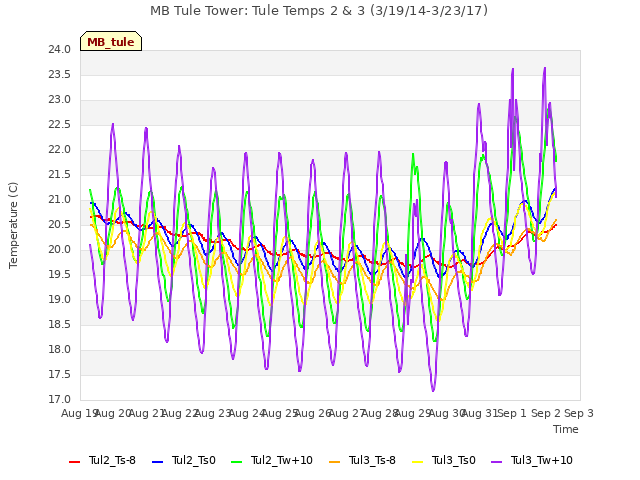Click the chart title text

click(319, 11)
